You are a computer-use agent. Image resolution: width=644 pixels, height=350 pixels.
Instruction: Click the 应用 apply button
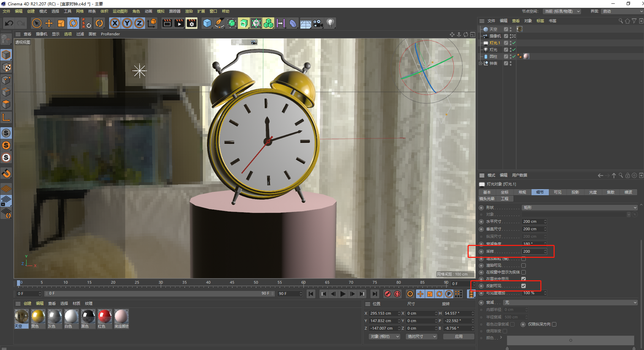pos(459,336)
